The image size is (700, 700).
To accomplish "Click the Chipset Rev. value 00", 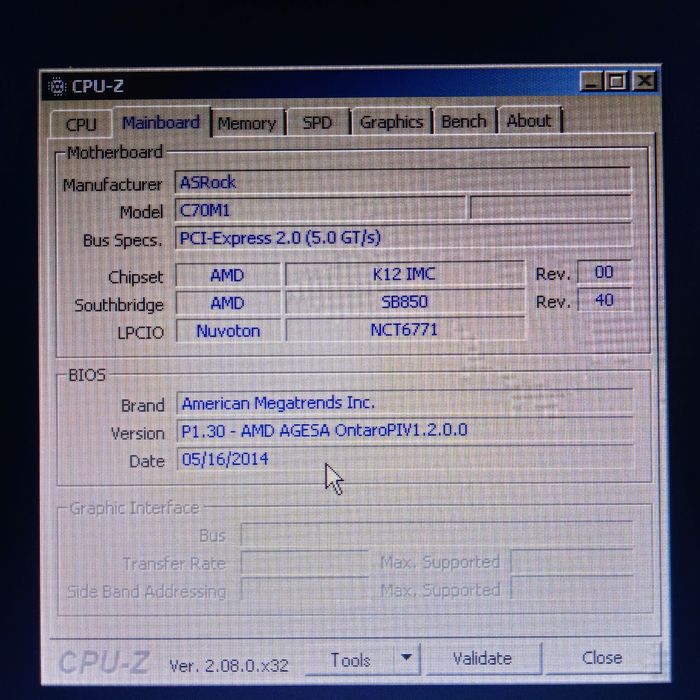I will 604,272.
